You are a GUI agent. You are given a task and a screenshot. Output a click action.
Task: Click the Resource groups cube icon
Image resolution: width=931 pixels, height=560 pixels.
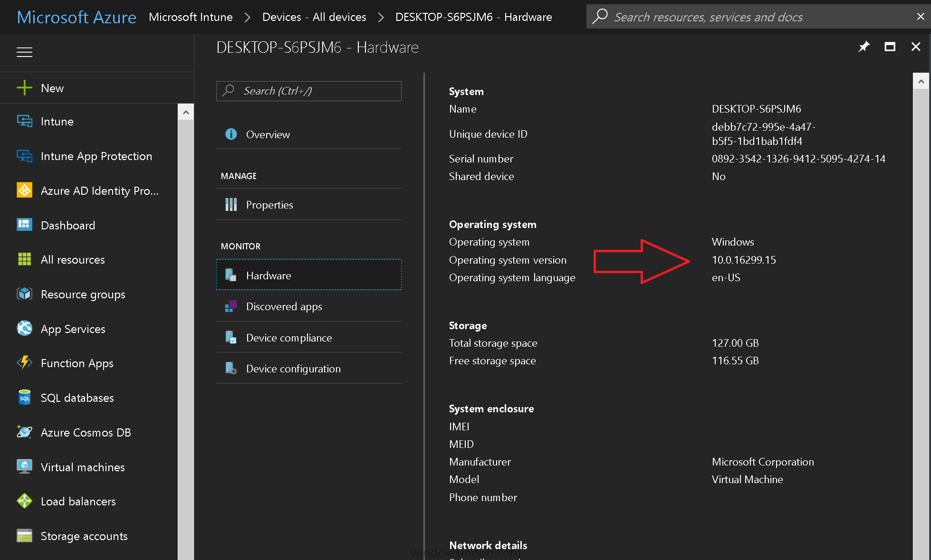coord(25,294)
